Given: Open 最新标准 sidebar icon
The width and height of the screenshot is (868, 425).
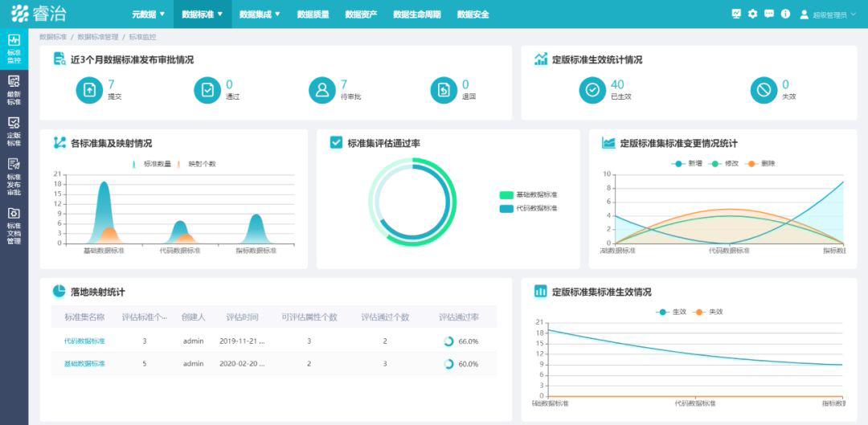Looking at the screenshot, I should 14,90.
